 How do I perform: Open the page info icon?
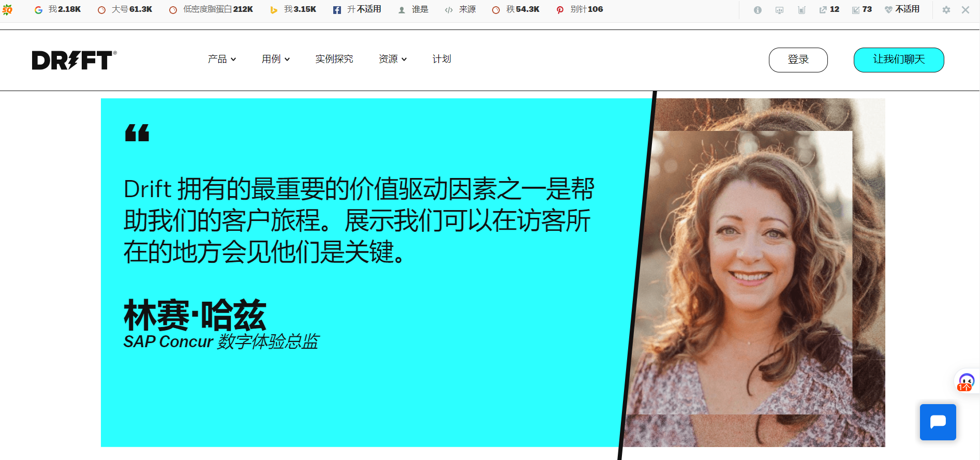(758, 10)
